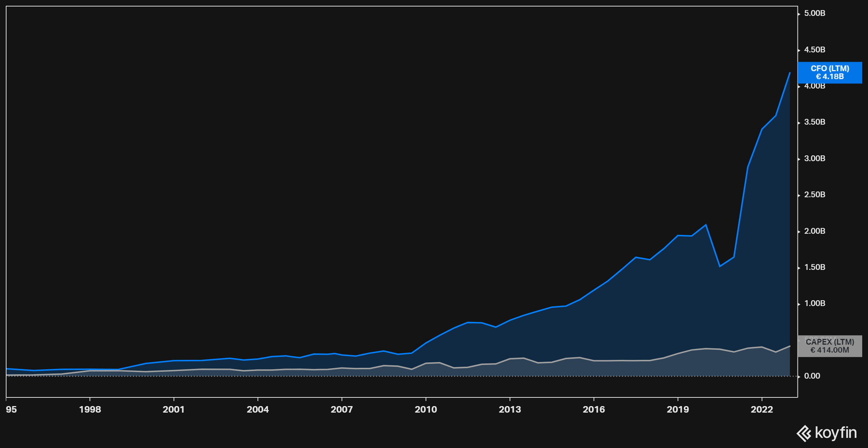Click the 2022 x-axis year label
This screenshot has width=868, height=448.
762,409
